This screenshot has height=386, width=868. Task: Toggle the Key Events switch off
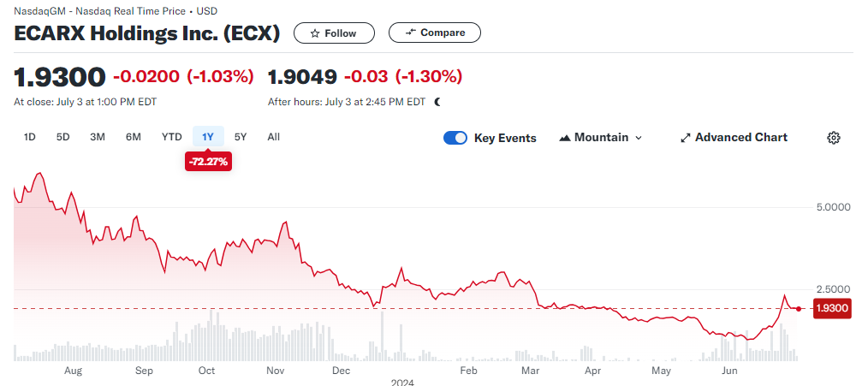pyautogui.click(x=455, y=138)
